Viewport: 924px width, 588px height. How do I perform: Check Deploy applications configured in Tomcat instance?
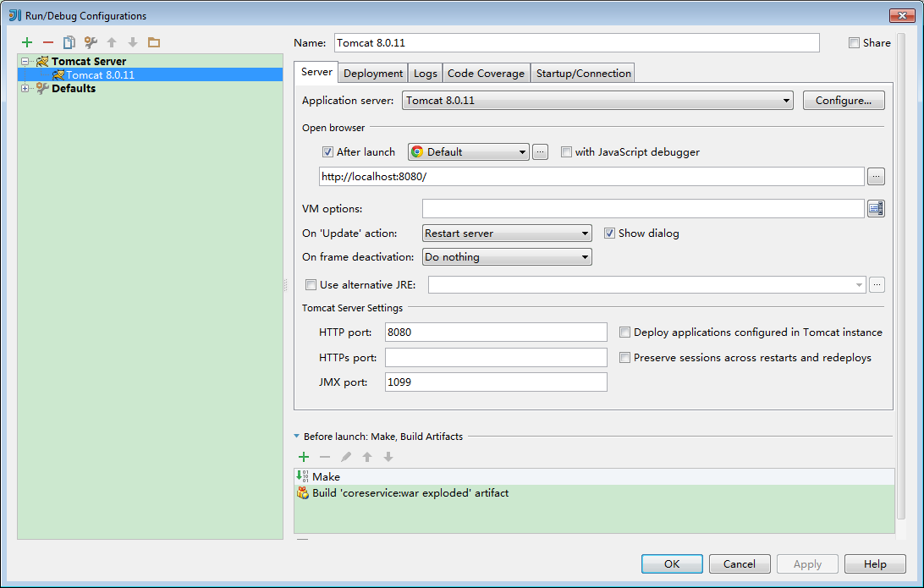pyautogui.click(x=624, y=332)
